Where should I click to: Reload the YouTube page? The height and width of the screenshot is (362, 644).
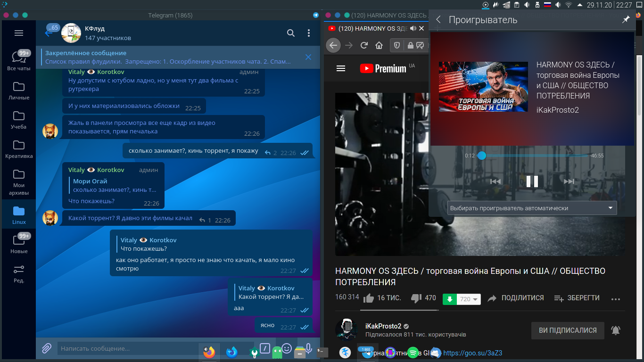364,45
